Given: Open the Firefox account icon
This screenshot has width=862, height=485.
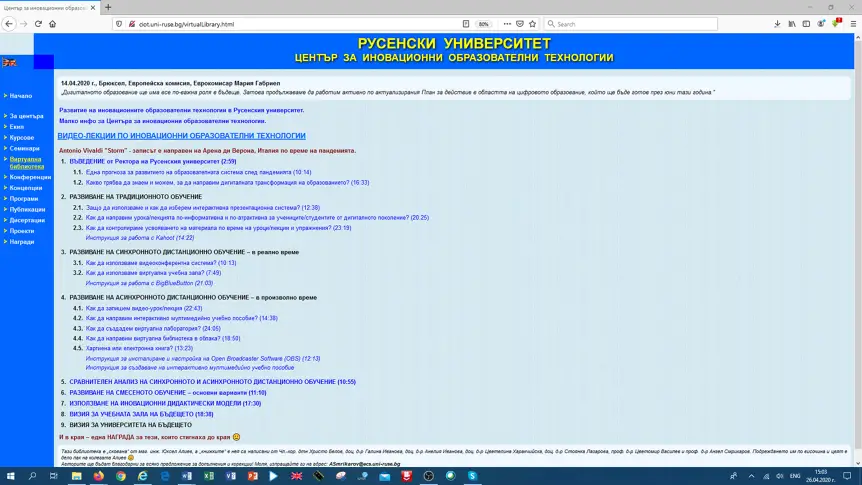Looking at the screenshot, I should [x=821, y=24].
